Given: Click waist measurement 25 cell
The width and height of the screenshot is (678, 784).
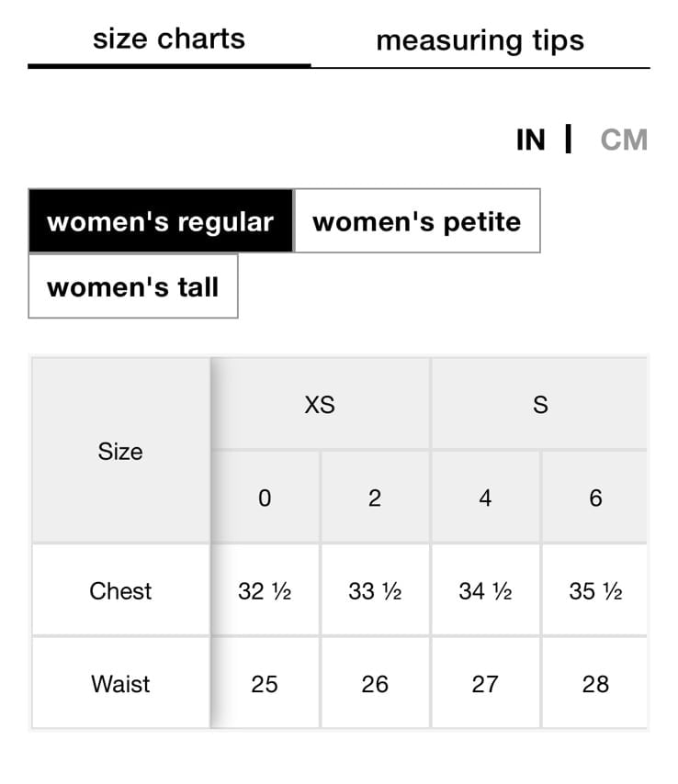Looking at the screenshot, I should coord(265,684).
